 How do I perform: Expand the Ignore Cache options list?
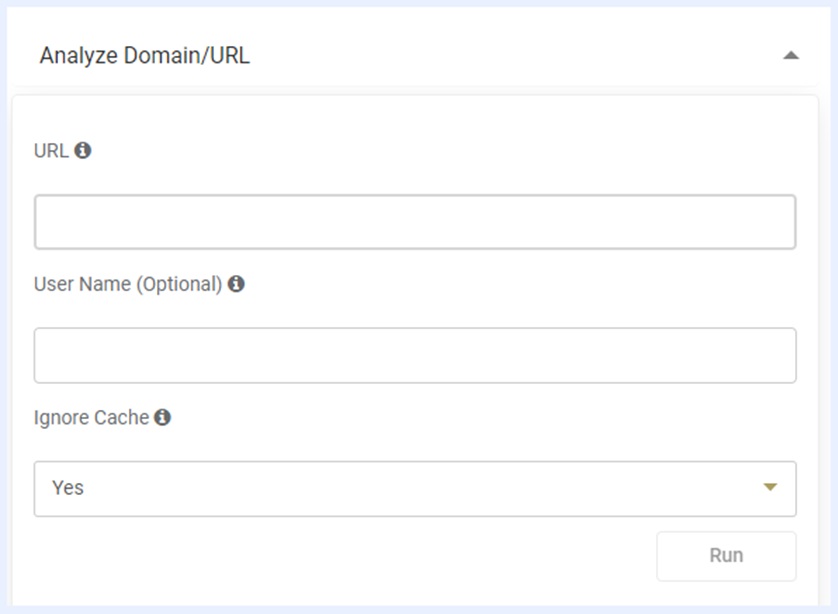coord(769,488)
